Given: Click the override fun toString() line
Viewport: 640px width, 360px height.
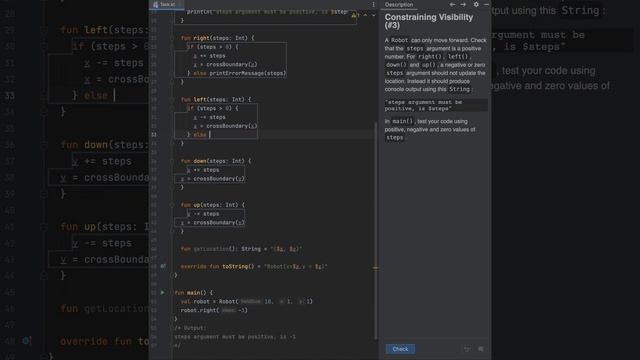Looking at the screenshot, I should (x=254, y=267).
